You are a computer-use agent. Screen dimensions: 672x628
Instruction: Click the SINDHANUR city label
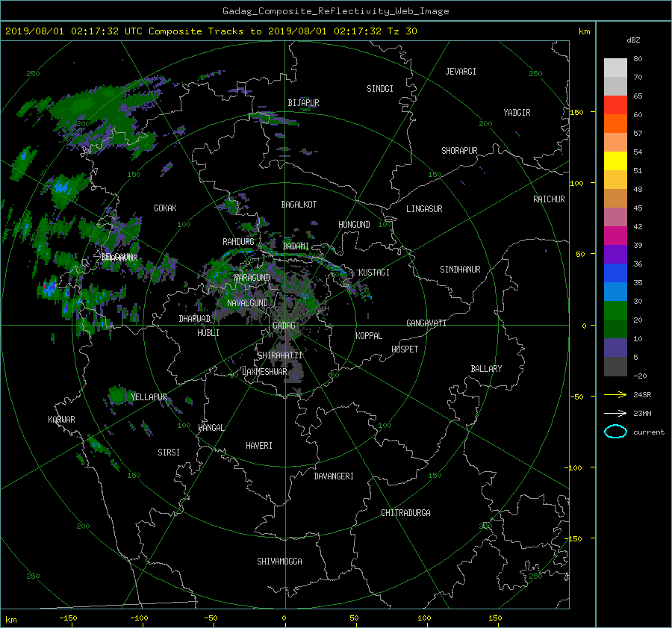460,270
